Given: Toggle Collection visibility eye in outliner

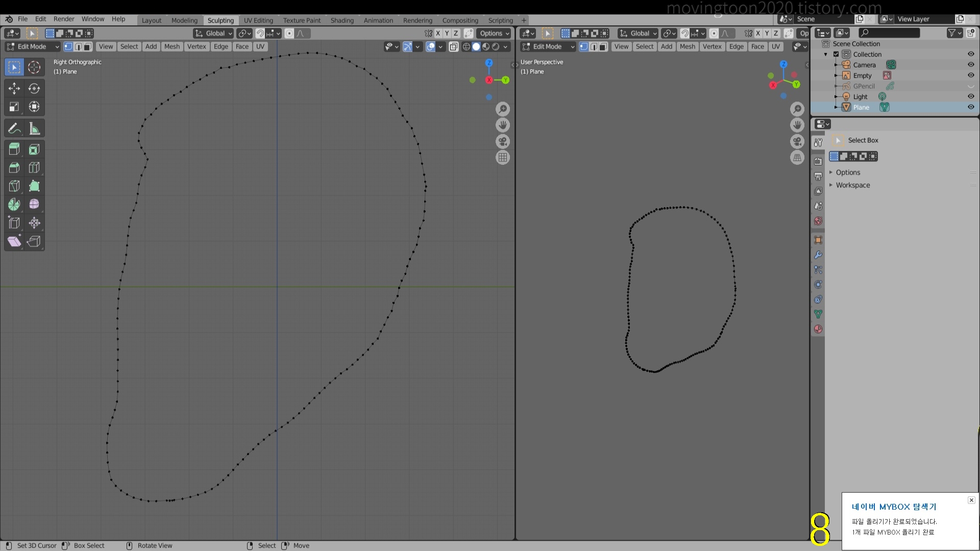Looking at the screenshot, I should pos(971,54).
